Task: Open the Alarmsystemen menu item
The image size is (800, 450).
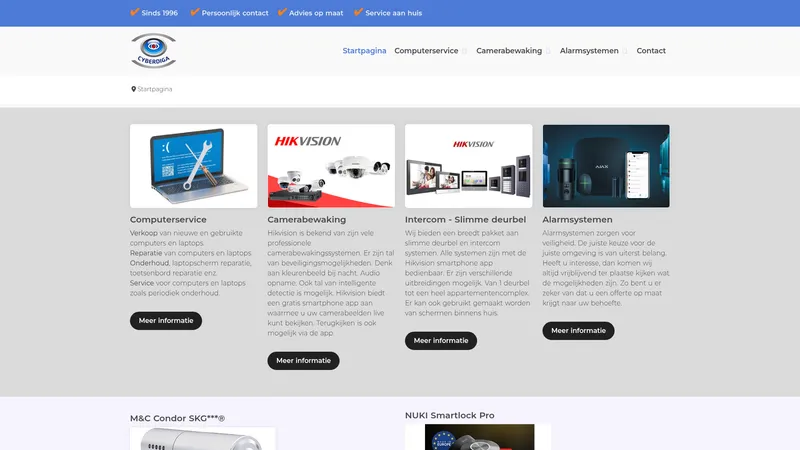Action: click(589, 51)
